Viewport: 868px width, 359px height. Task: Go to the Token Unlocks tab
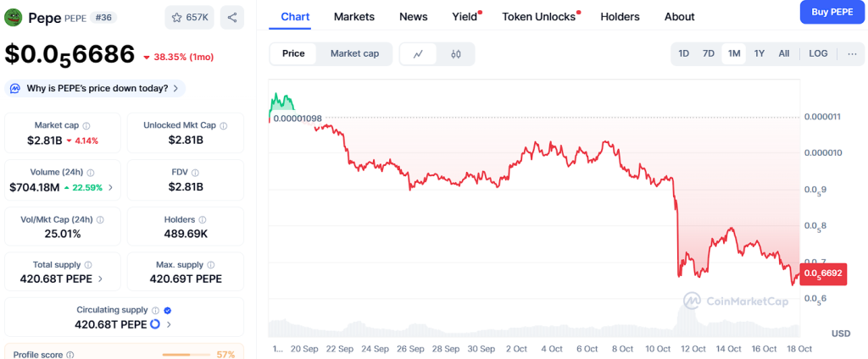(538, 17)
